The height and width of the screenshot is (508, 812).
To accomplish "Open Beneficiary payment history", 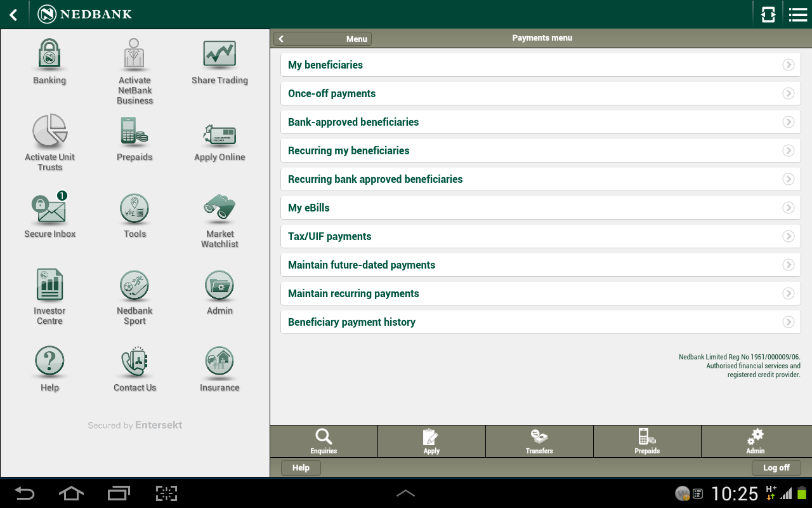I will (540, 322).
